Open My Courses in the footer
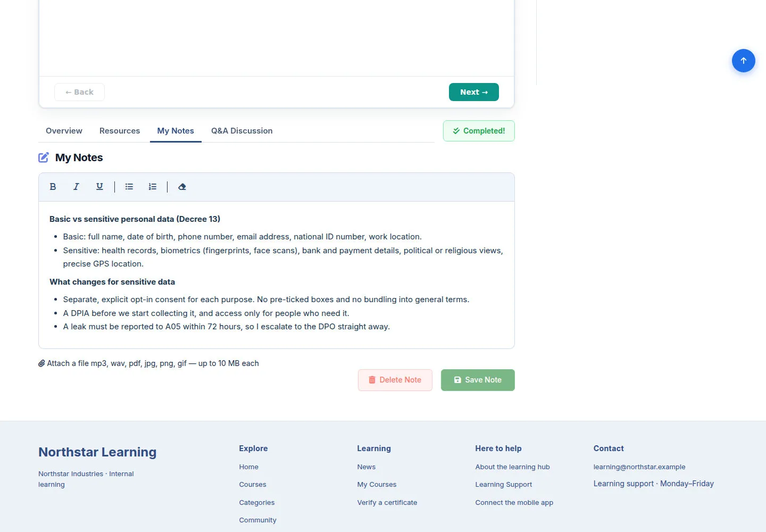Viewport: 766px width, 532px height. (x=377, y=485)
